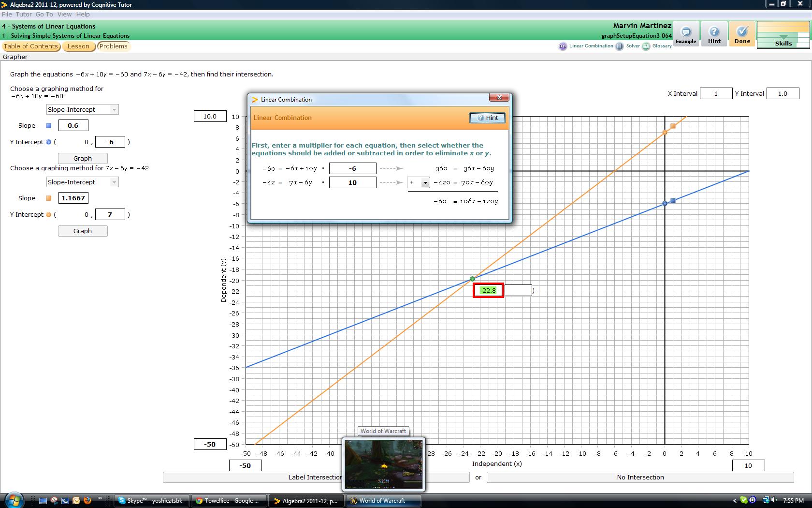
Task: Edit the X-axis maximum field showing 10
Action: [748, 465]
